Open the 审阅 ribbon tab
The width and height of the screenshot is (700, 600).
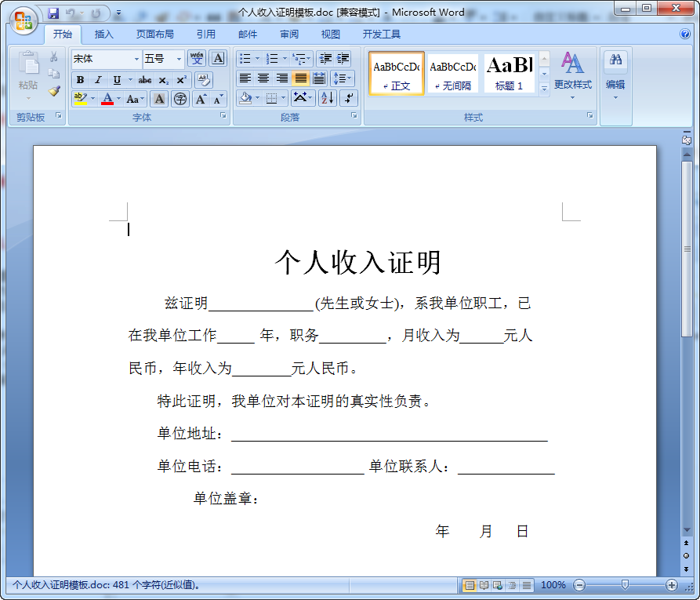pyautogui.click(x=288, y=35)
